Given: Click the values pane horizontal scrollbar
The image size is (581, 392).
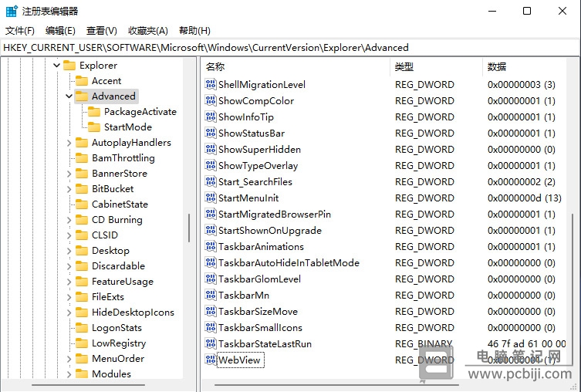Looking at the screenshot, I should (x=336, y=385).
